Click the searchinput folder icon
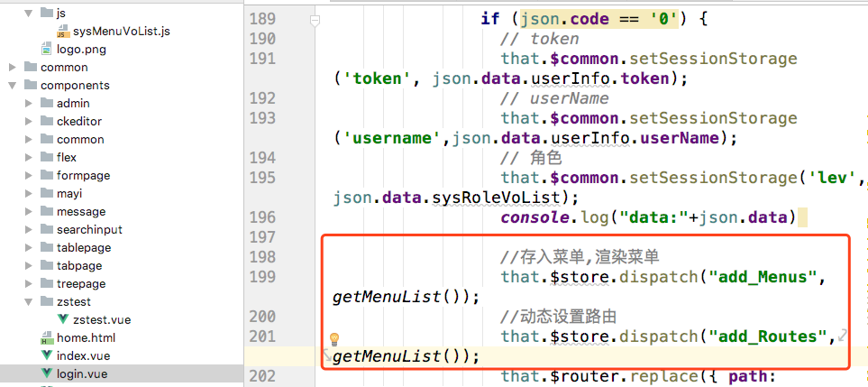 click(47, 229)
